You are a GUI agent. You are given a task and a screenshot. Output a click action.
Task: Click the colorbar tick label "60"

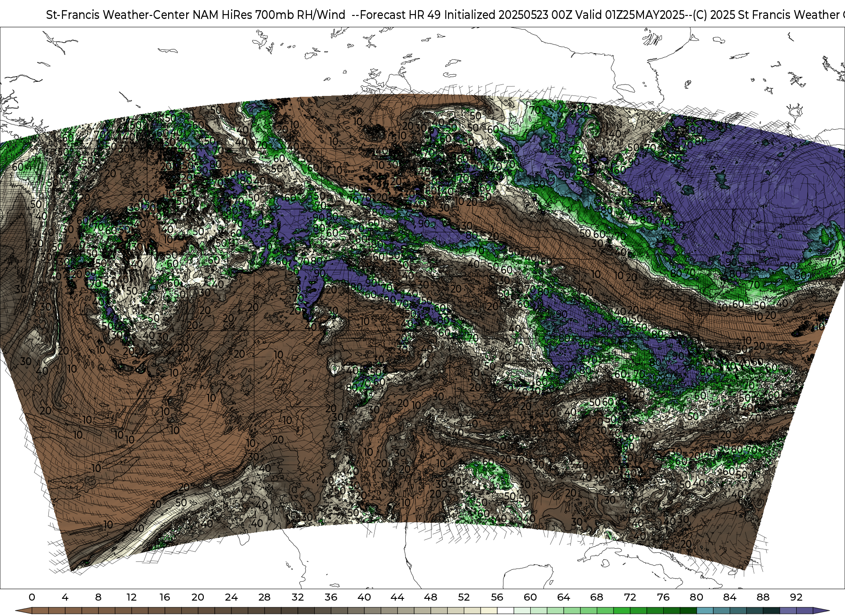pos(530,597)
